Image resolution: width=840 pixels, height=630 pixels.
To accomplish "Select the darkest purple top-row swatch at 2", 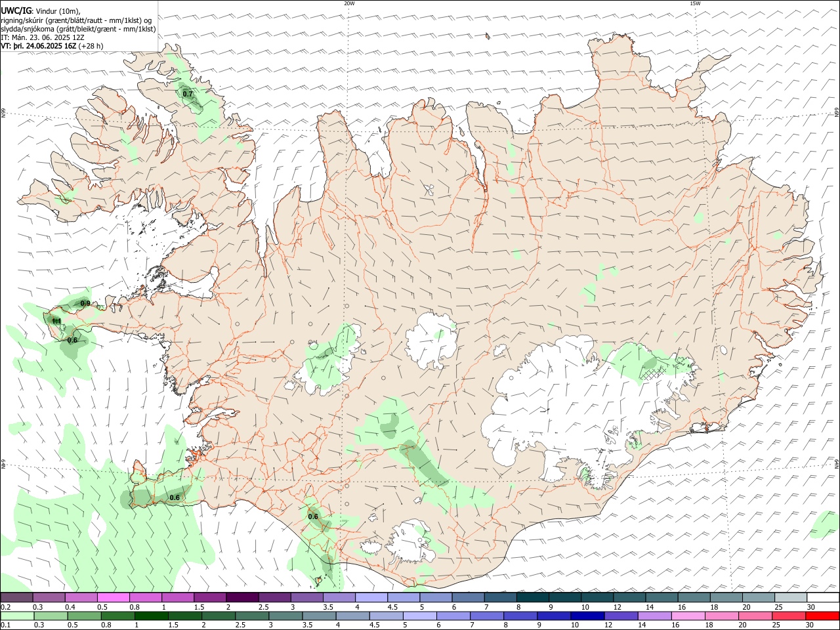I will [x=242, y=597].
